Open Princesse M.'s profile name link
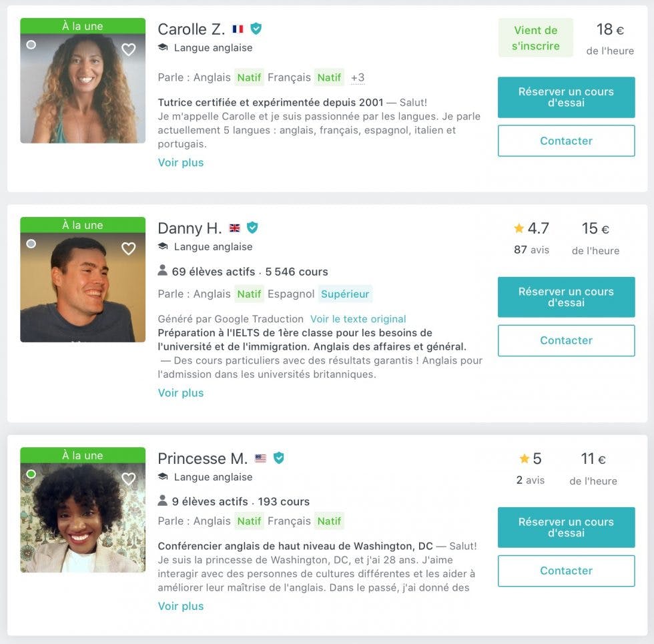Image resolution: width=654 pixels, height=644 pixels. coord(202,458)
